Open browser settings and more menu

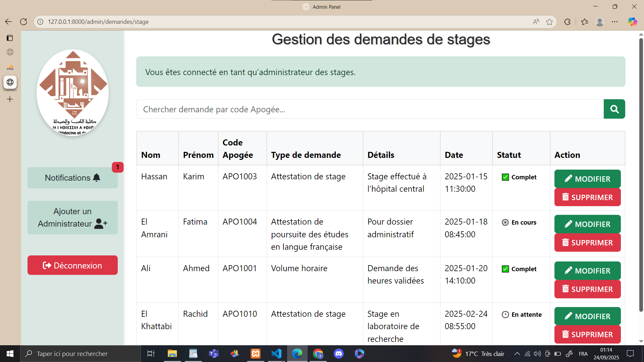click(614, 22)
